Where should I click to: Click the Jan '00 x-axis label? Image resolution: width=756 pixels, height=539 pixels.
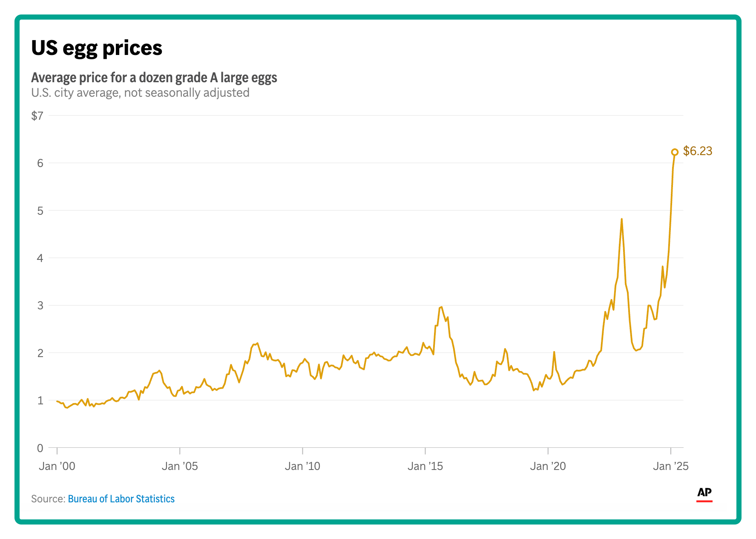pyautogui.click(x=57, y=466)
